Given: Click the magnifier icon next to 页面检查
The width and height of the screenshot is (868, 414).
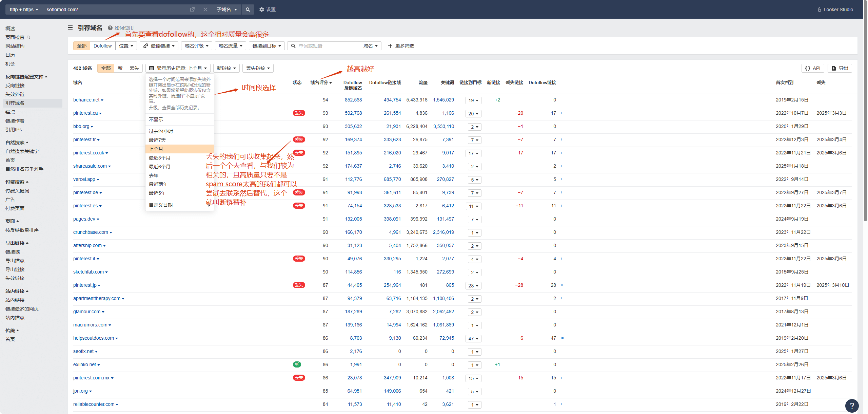Looking at the screenshot, I should tap(29, 37).
